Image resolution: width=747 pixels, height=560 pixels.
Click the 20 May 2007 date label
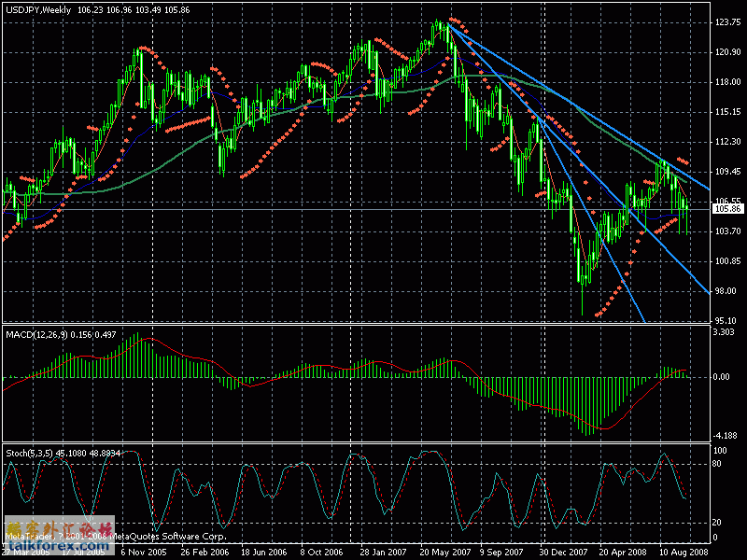point(445,553)
